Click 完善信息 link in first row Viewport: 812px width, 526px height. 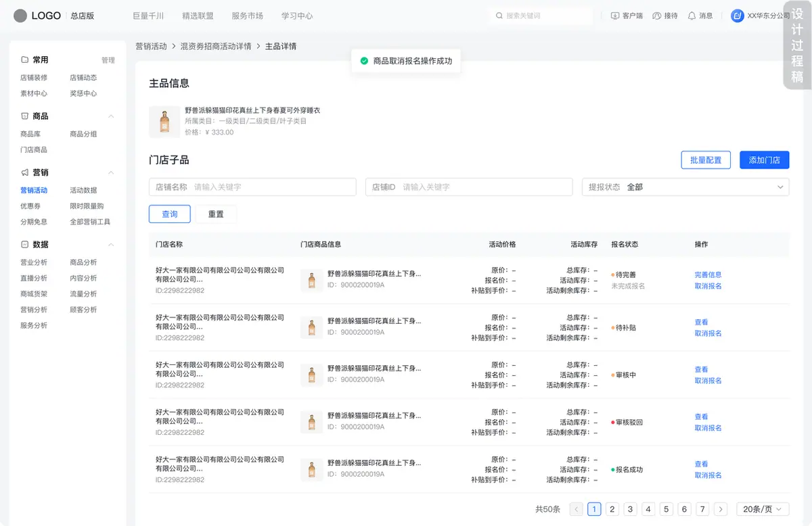(x=708, y=274)
